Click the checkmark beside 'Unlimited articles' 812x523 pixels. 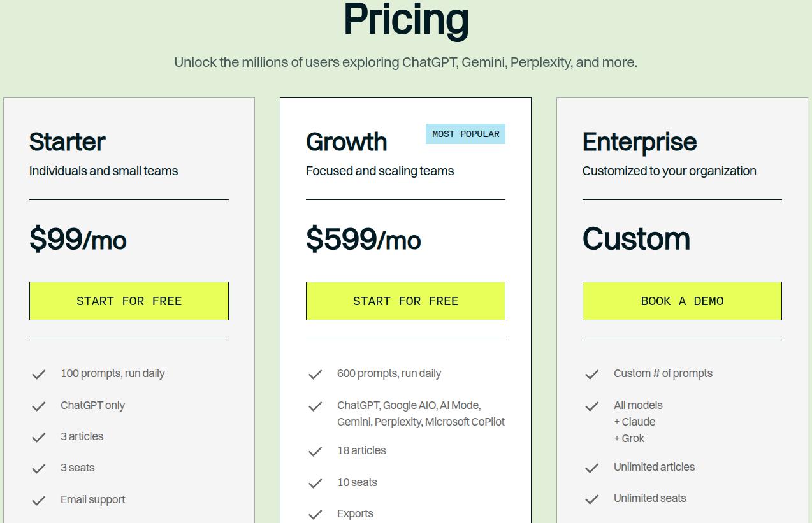tap(591, 467)
